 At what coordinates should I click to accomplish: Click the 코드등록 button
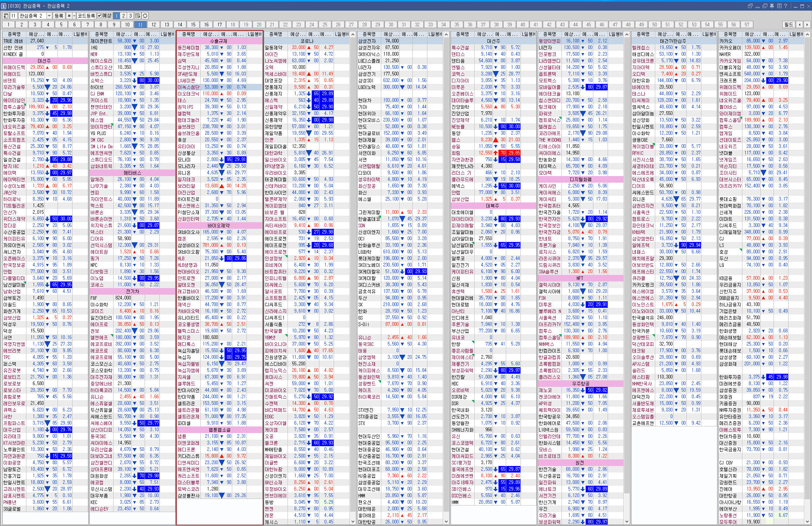[86, 16]
